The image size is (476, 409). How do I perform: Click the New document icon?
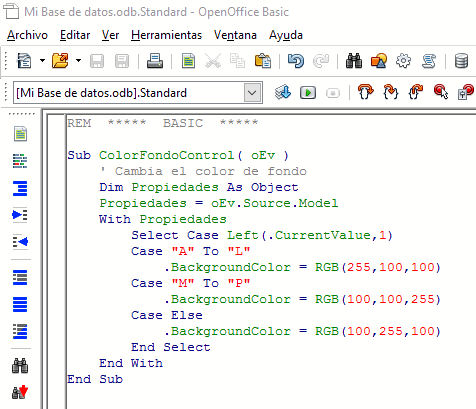click(24, 61)
